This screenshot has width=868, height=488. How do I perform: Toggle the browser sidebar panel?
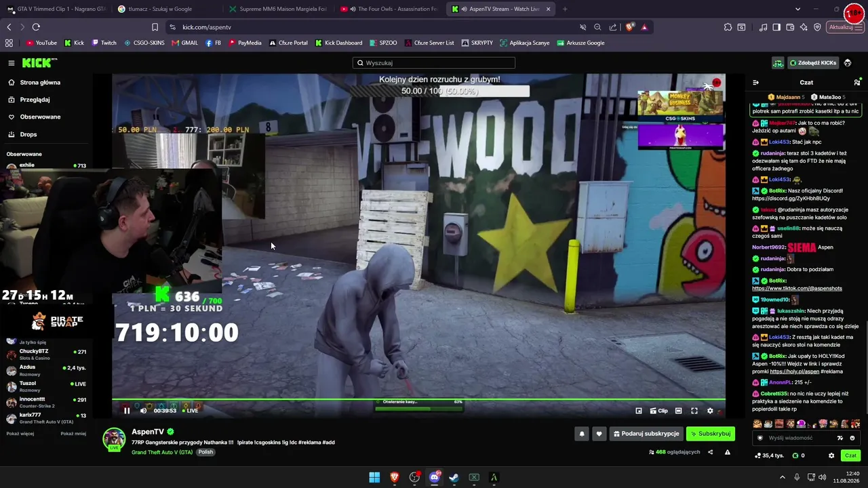click(776, 27)
